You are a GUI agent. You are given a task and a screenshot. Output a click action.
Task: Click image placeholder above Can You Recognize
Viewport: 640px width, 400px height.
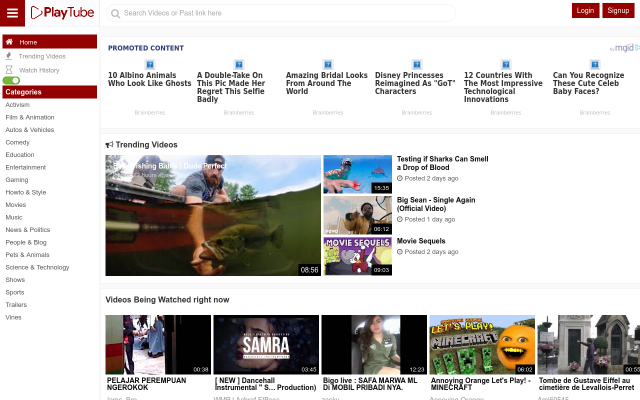pos(595,64)
